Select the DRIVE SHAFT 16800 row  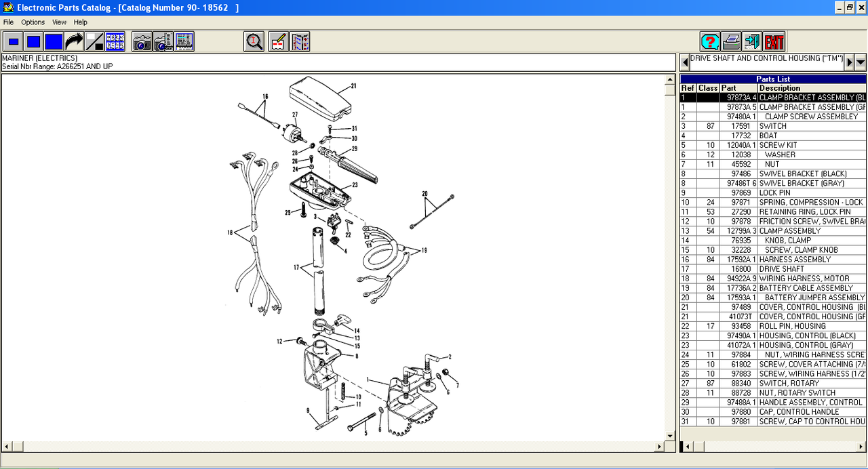click(773, 268)
